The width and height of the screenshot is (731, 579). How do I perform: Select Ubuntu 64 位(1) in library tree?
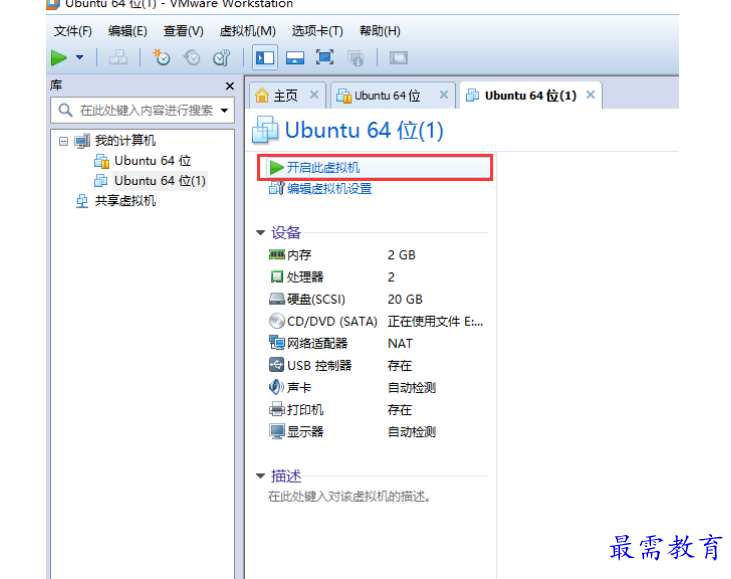160,181
